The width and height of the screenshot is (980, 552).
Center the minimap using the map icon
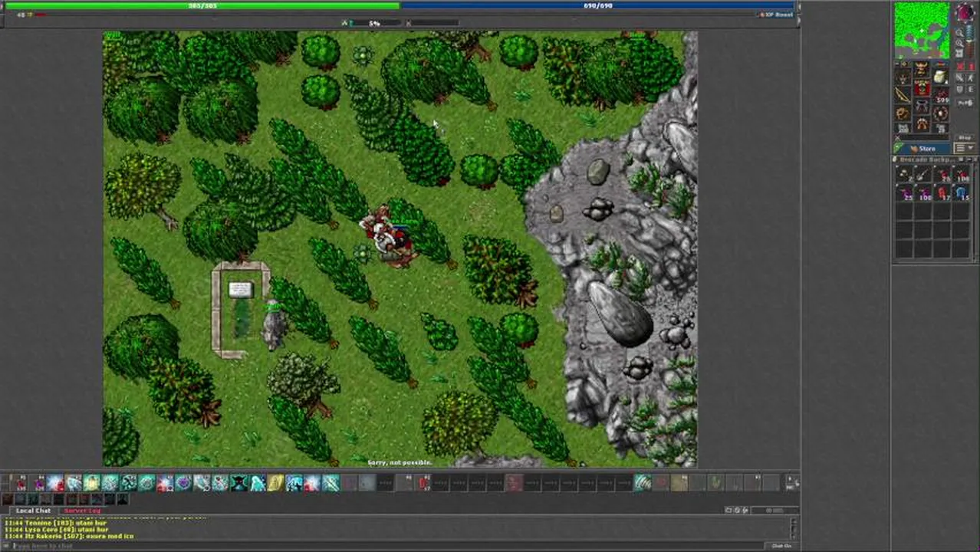pyautogui.click(x=959, y=53)
